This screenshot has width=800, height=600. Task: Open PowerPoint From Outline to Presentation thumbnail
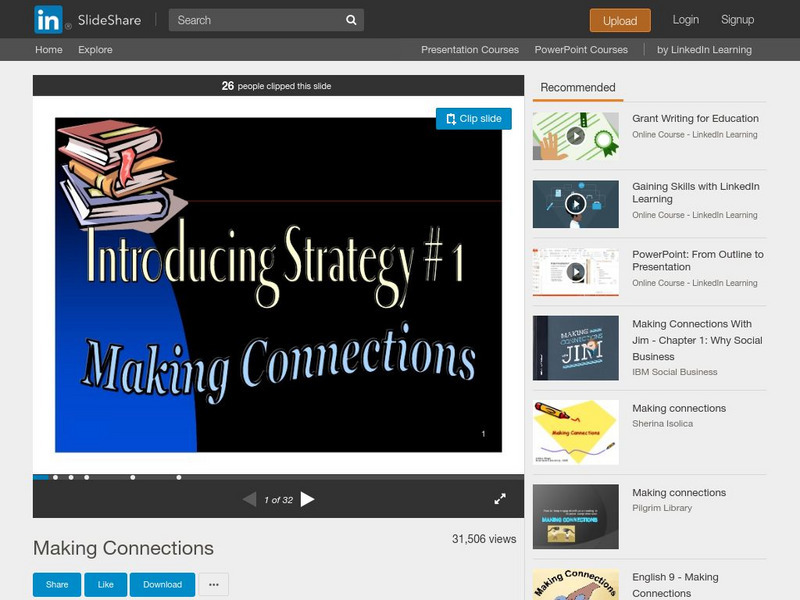point(576,272)
